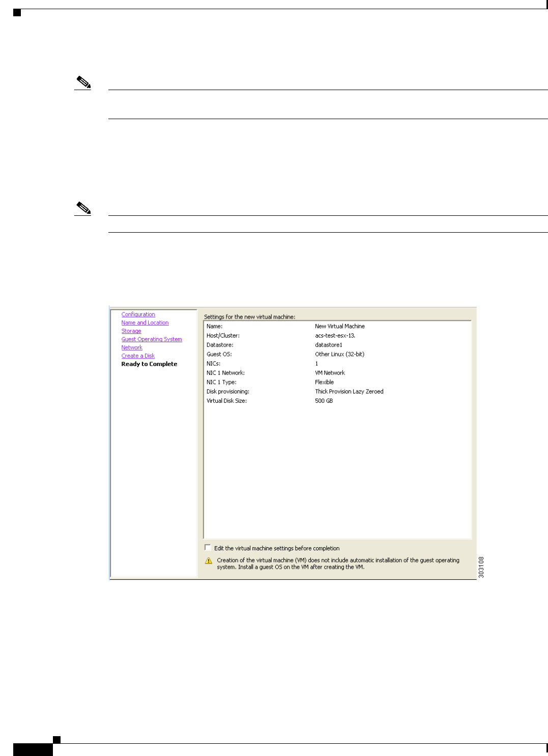This screenshot has height=756, width=548.
Task: Select the Guest Operating System step
Action: (151, 339)
